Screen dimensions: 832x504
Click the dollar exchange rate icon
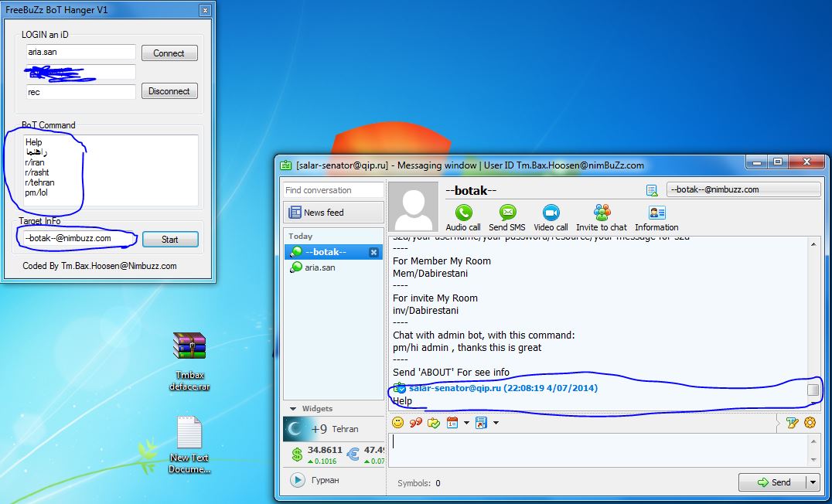click(297, 455)
